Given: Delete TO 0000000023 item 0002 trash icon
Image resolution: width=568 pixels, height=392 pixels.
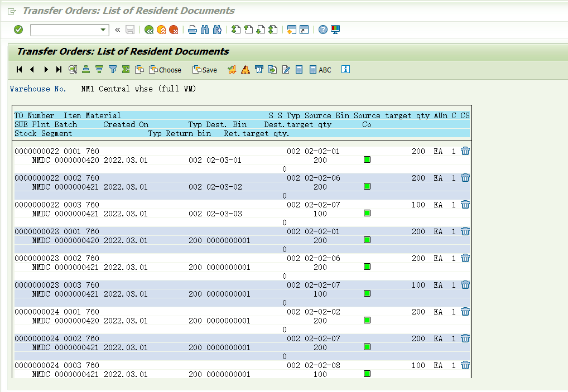Looking at the screenshot, I should pos(465,258).
